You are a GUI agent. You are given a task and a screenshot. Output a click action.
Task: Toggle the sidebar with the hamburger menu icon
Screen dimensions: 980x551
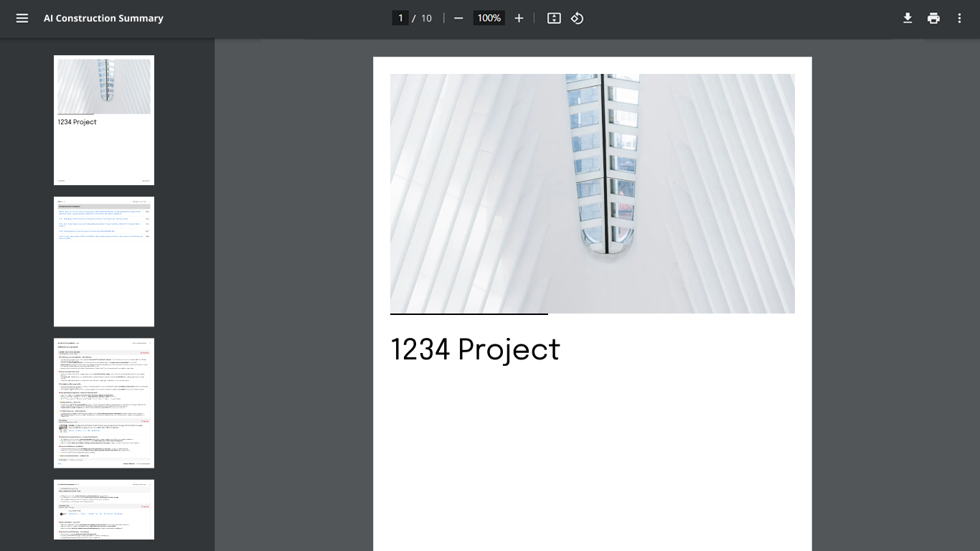22,18
